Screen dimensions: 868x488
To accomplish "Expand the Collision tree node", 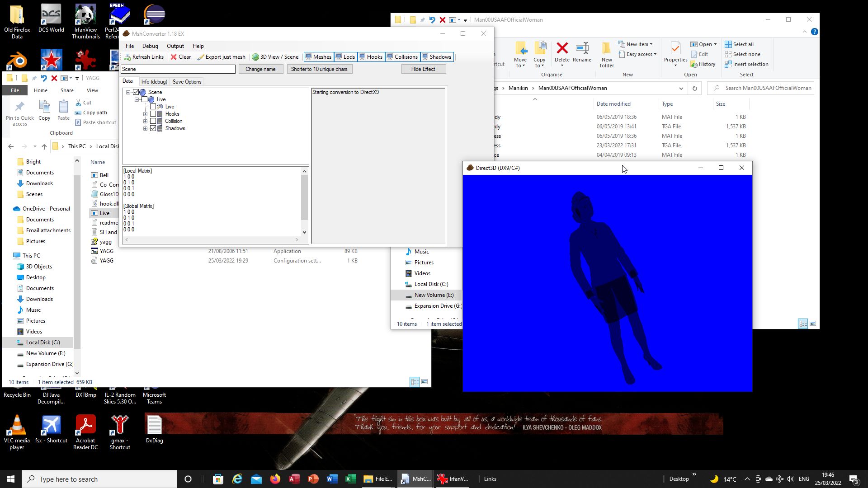I will [146, 121].
